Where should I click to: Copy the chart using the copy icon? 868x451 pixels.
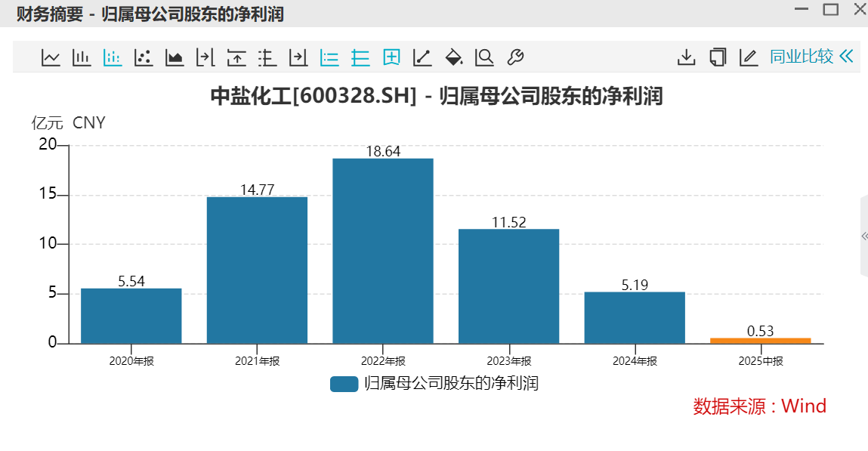[x=718, y=57]
